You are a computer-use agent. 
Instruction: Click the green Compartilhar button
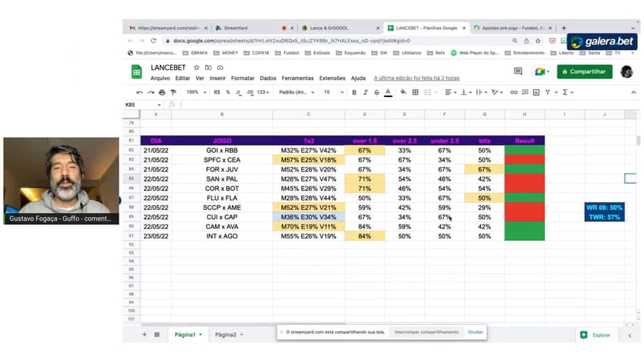click(584, 71)
